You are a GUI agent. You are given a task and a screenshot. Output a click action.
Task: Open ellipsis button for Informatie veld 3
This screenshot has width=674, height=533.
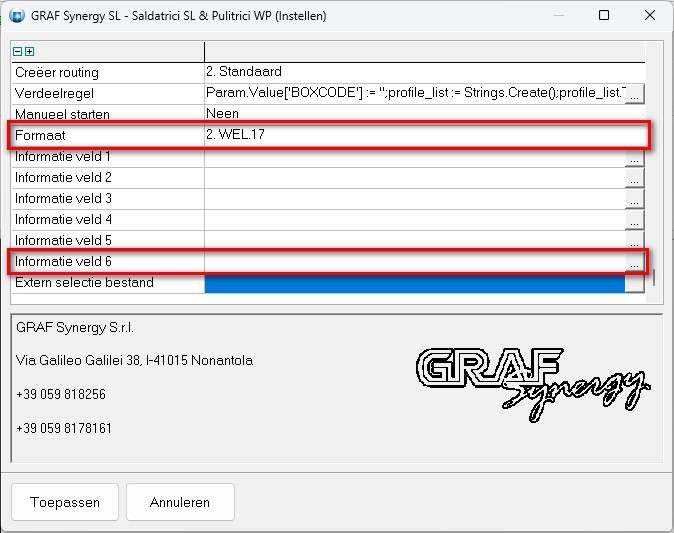634,199
